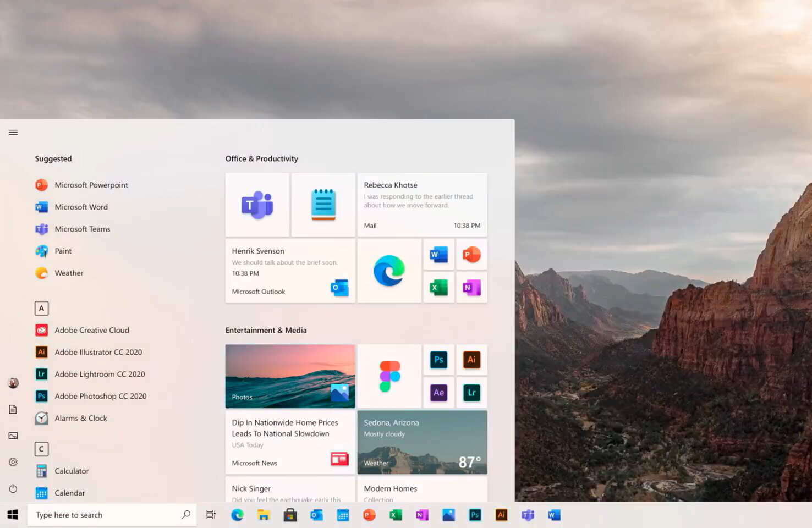
Task: Click the letter C index header
Action: (41, 449)
